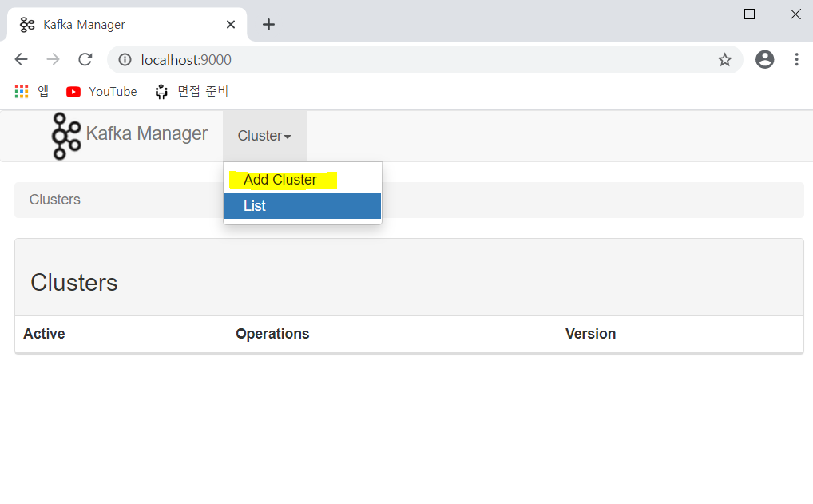Select List in the Cluster menu
Image resolution: width=813 pixels, height=504 pixels.
click(x=303, y=206)
